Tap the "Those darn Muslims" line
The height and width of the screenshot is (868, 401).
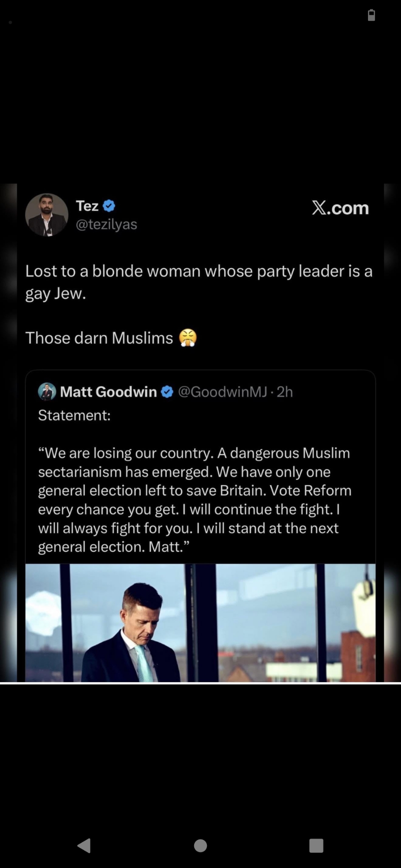99,338
